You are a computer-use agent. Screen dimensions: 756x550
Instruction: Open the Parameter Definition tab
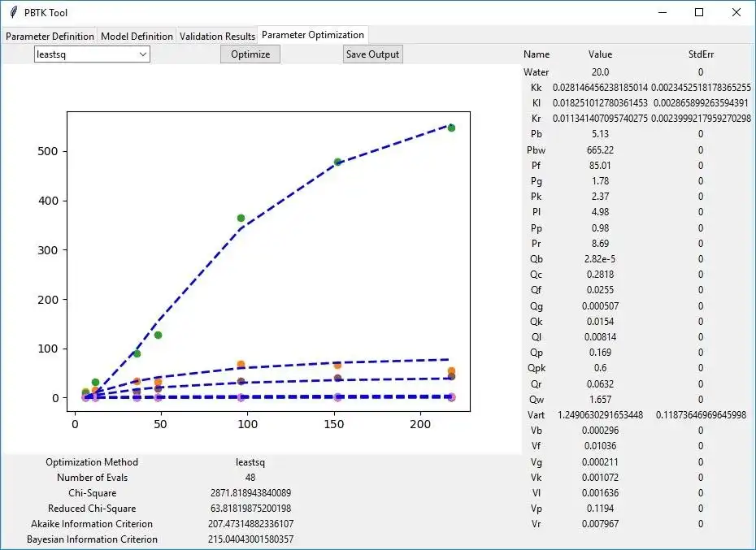[x=50, y=37]
